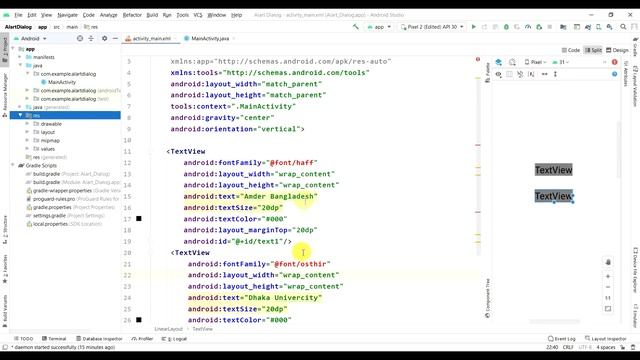This screenshot has width=640, height=360.
Task: Switch to the MainActivity.java tab
Action: coord(209,38)
